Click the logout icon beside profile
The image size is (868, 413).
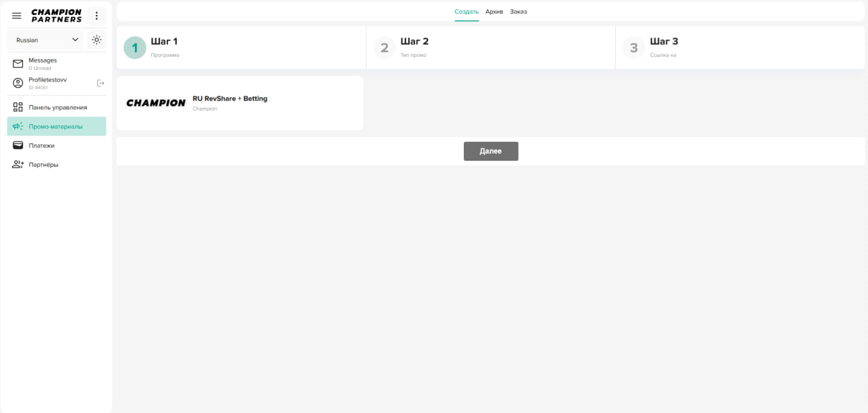coord(100,83)
